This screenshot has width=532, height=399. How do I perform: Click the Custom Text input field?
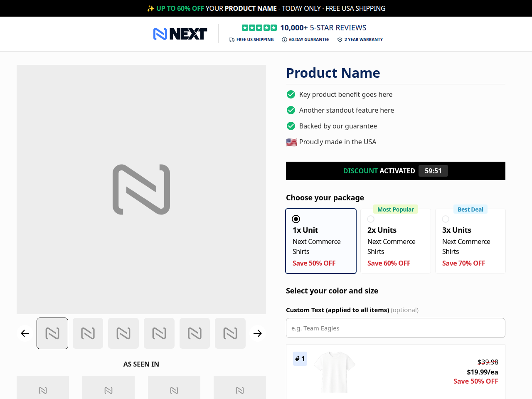396,328
